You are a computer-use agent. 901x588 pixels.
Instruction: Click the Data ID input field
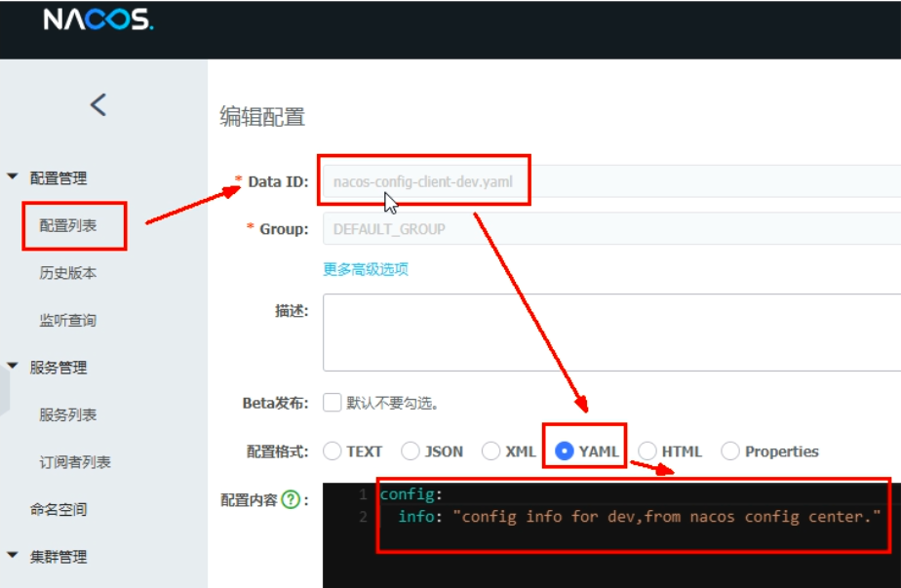click(x=611, y=181)
